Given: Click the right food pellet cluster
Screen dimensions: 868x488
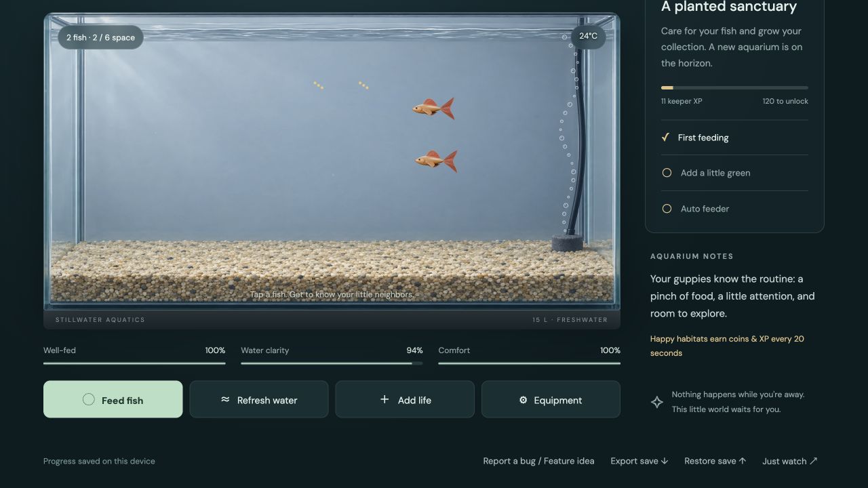Looking at the screenshot, I should 363,85.
